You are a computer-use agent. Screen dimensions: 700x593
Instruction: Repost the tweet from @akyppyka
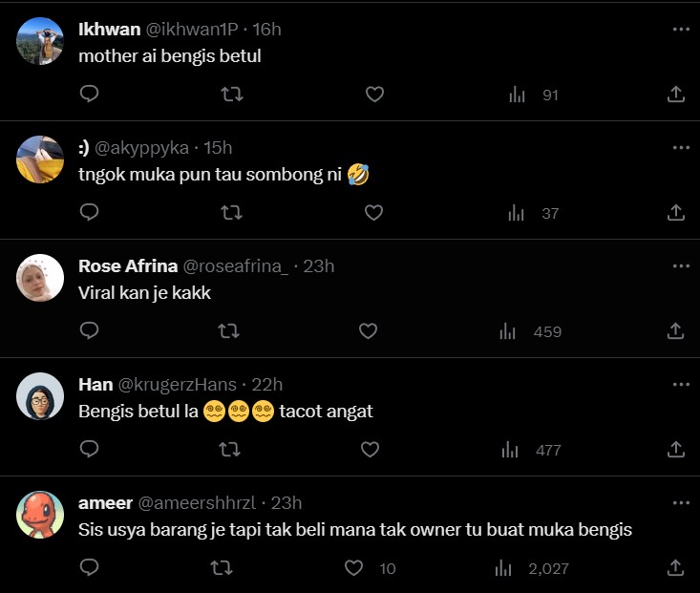(x=231, y=213)
